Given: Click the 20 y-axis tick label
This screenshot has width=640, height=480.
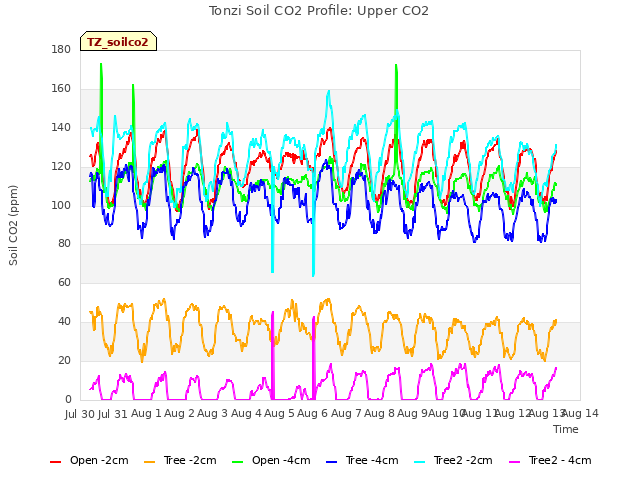Looking at the screenshot, I should tap(64, 360).
